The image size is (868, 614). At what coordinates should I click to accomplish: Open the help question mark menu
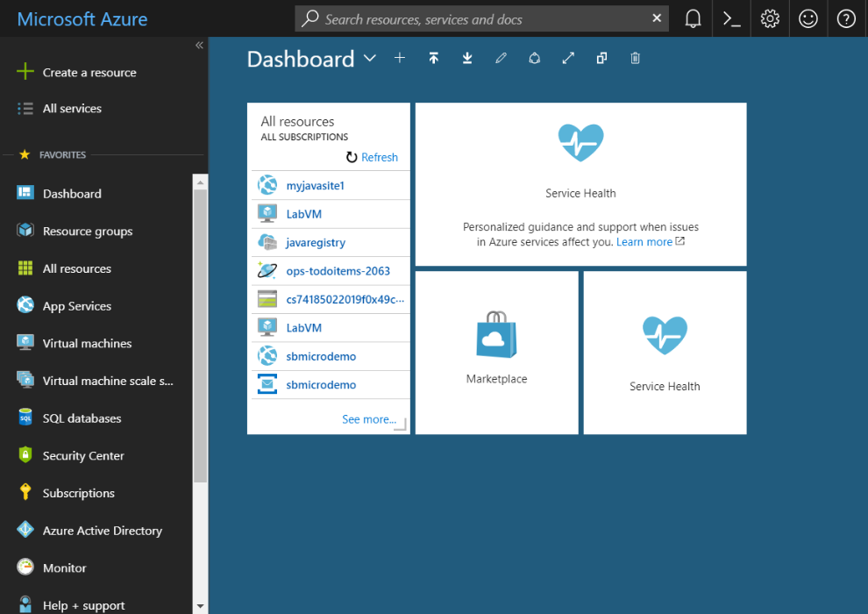coord(846,18)
